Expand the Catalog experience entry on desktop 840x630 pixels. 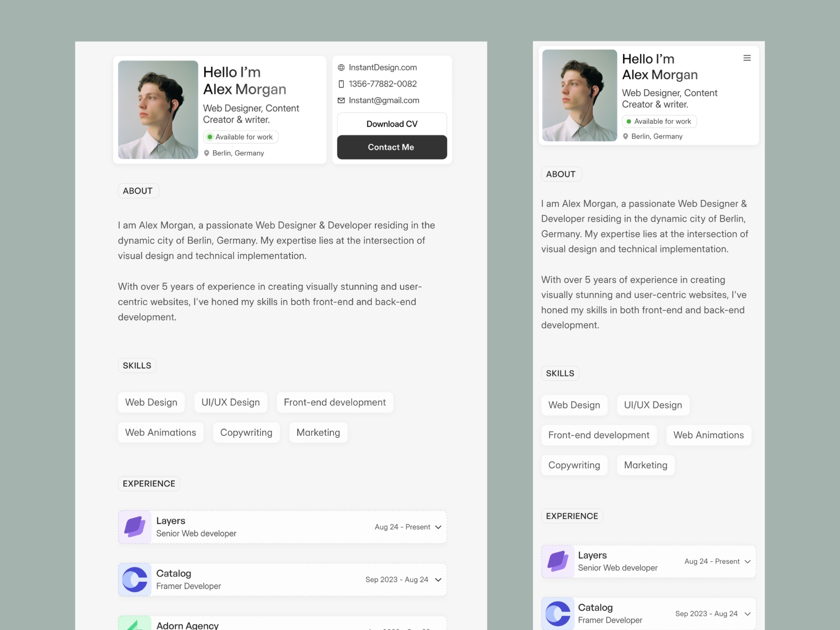point(438,580)
